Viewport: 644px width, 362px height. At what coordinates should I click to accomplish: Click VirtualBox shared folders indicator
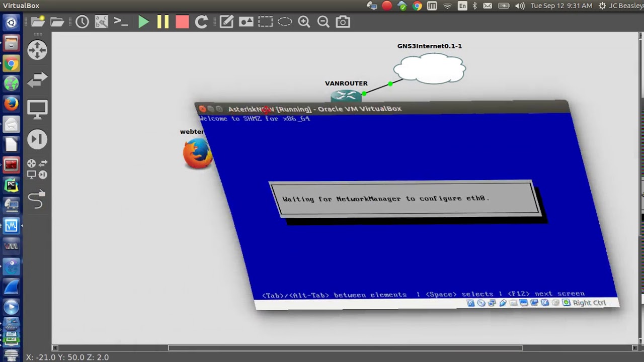point(513,303)
